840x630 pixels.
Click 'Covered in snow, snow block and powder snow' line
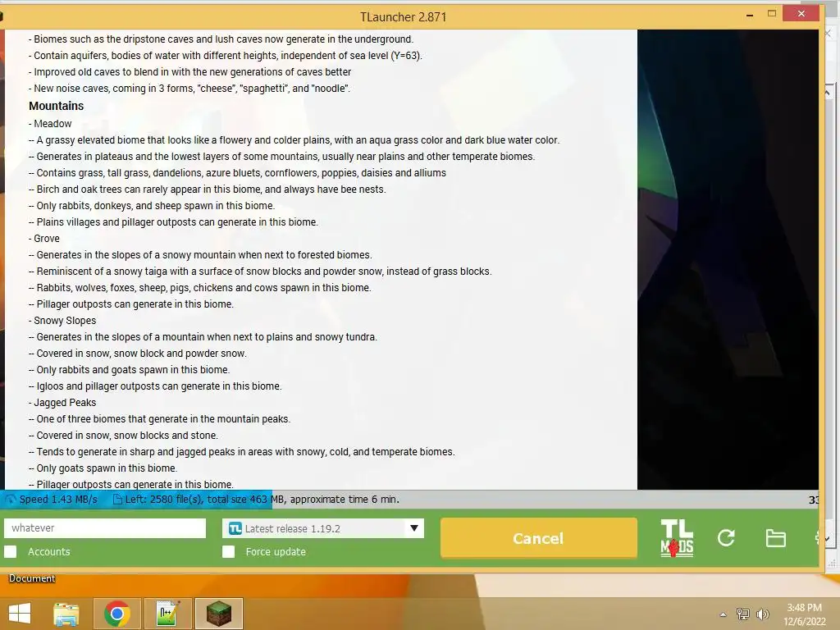[x=137, y=354]
